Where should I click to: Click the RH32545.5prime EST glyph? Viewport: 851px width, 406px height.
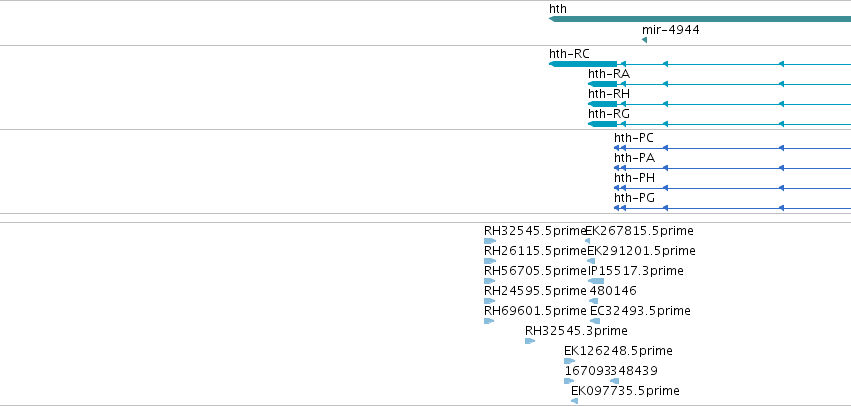(x=490, y=241)
